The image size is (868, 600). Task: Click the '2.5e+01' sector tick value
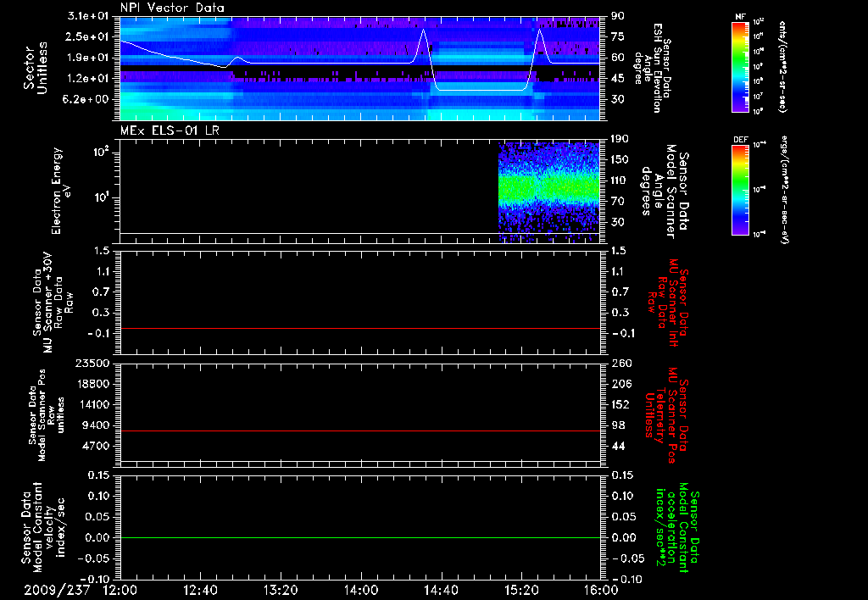(x=88, y=36)
